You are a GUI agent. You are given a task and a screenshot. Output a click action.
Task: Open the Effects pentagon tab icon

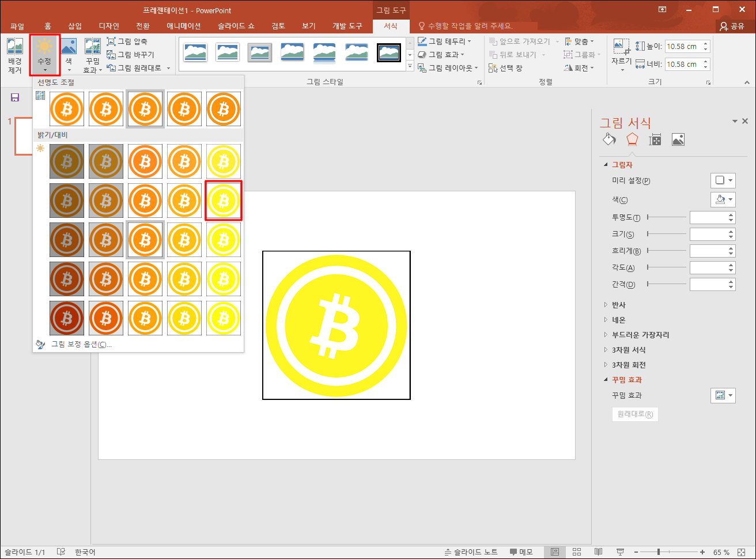632,139
